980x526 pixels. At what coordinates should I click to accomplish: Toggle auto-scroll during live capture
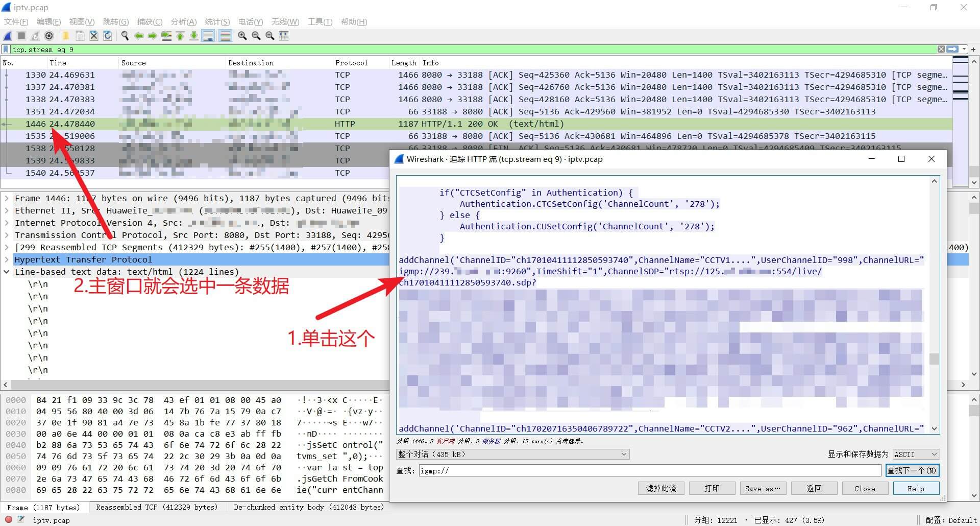(x=208, y=36)
